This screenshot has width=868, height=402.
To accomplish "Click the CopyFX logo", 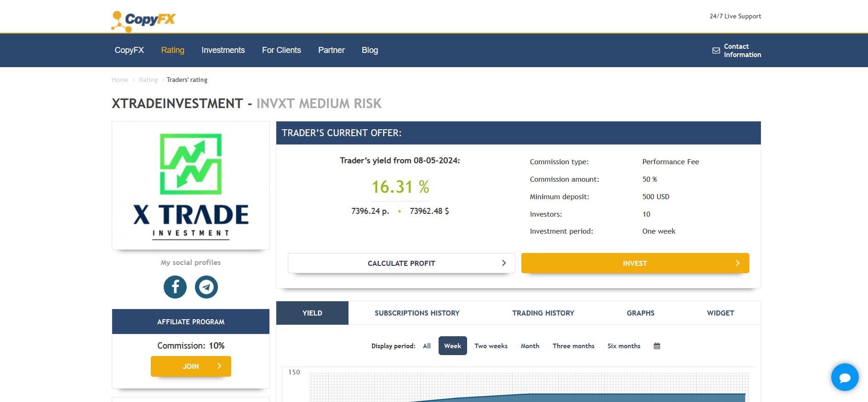I will tap(143, 21).
